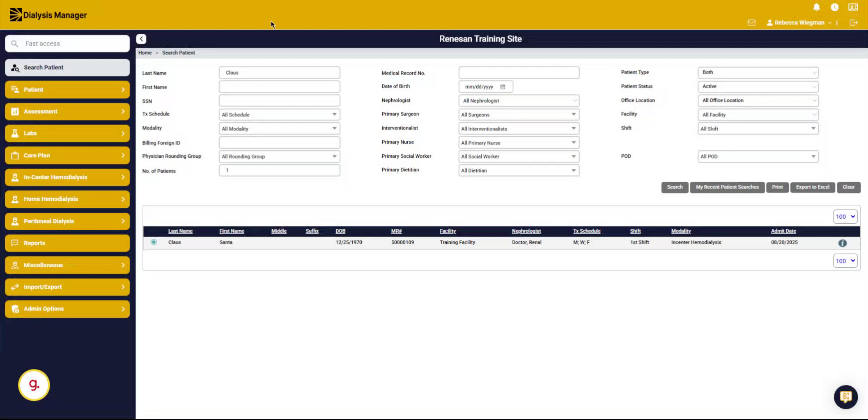868x420 pixels.
Task: Open the Tx Schedule dropdown
Action: tap(279, 115)
